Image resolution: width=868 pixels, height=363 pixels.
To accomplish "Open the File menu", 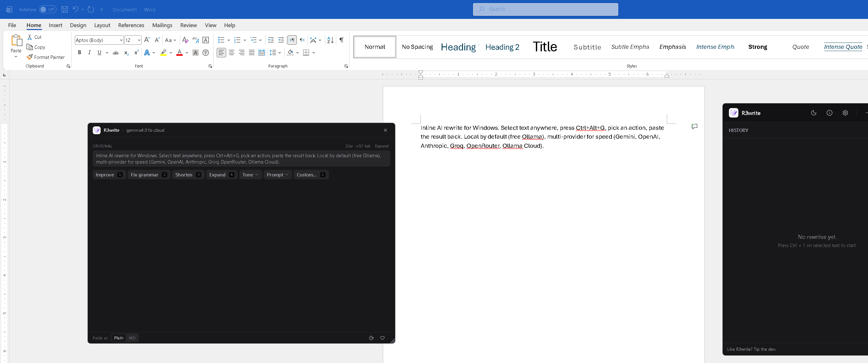I will [12, 25].
